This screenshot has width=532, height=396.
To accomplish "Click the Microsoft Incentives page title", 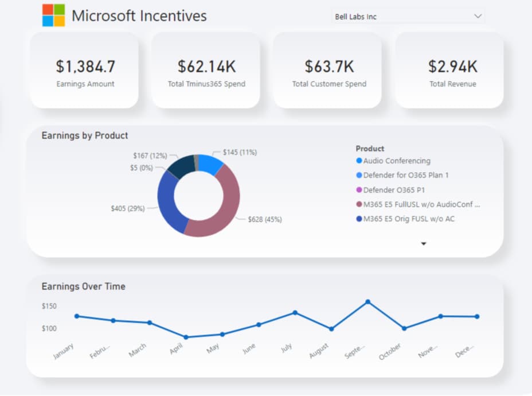I will [x=139, y=15].
